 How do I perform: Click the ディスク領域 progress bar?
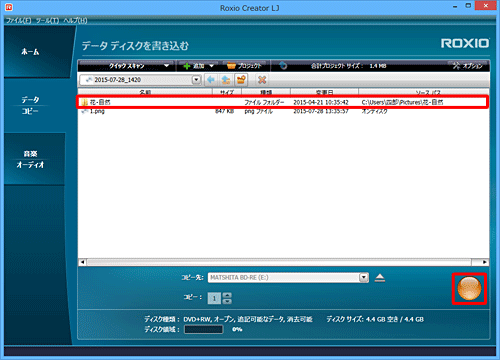[x=203, y=329]
